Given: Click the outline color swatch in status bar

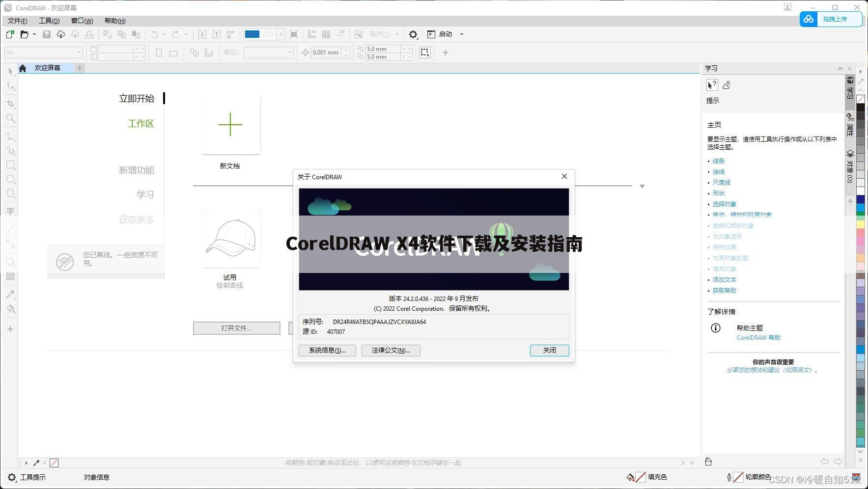Looking at the screenshot, I should pyautogui.click(x=738, y=477).
